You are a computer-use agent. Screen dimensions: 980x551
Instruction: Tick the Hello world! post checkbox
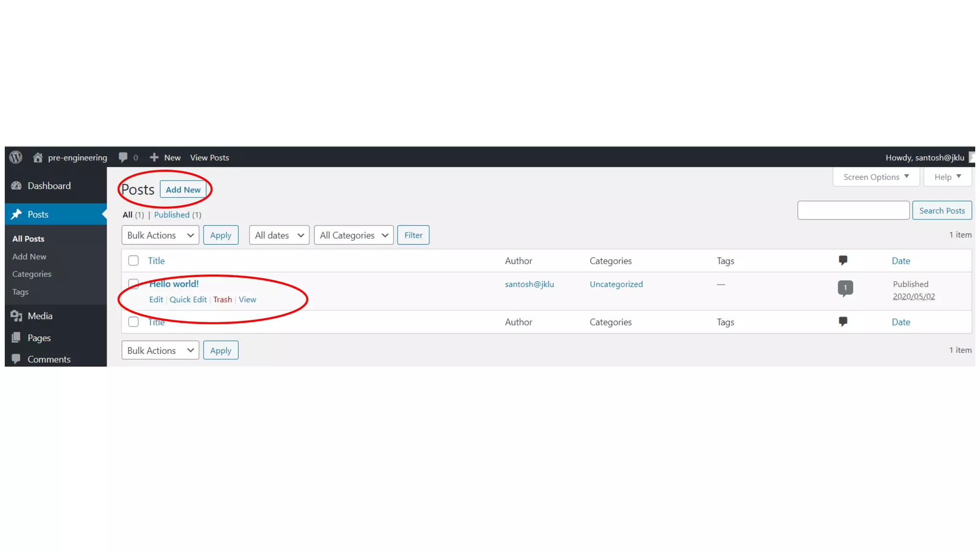coord(134,284)
